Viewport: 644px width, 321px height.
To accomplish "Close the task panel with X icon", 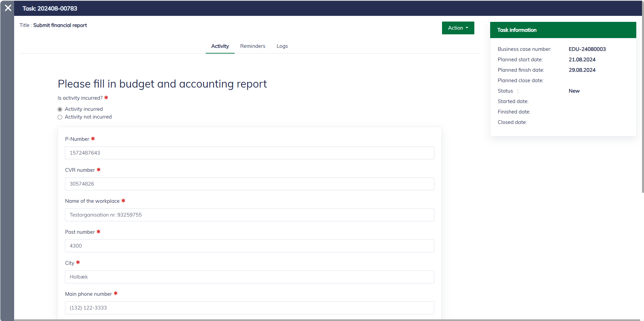I will pyautogui.click(x=8, y=8).
